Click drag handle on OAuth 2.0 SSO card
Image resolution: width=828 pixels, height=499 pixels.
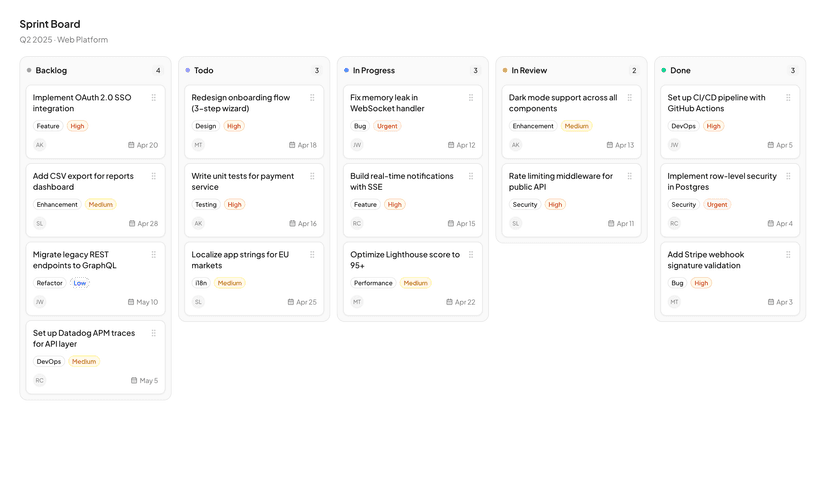[x=154, y=98]
